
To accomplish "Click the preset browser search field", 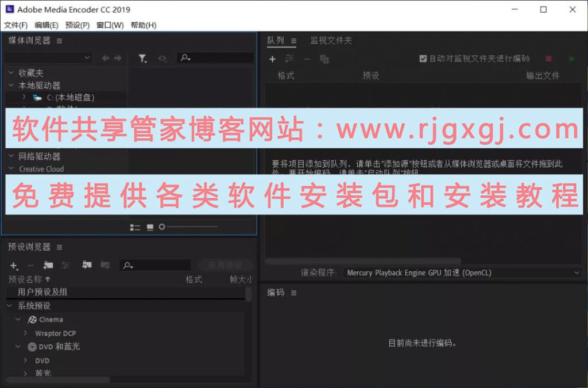I will (155, 266).
